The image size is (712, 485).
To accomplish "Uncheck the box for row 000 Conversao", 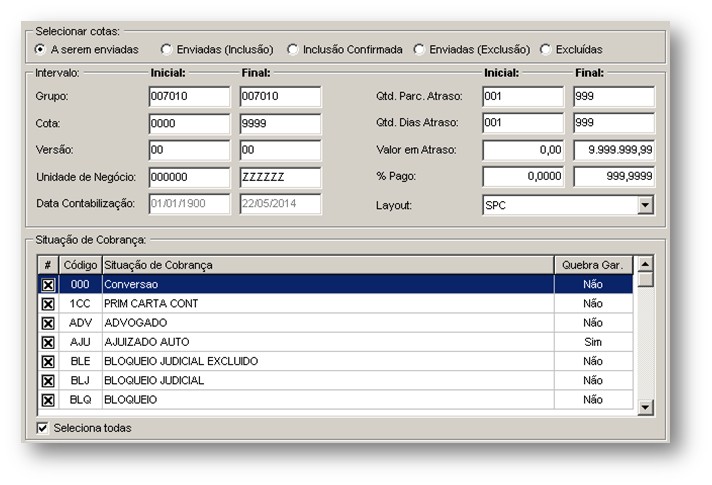I will 48,285.
